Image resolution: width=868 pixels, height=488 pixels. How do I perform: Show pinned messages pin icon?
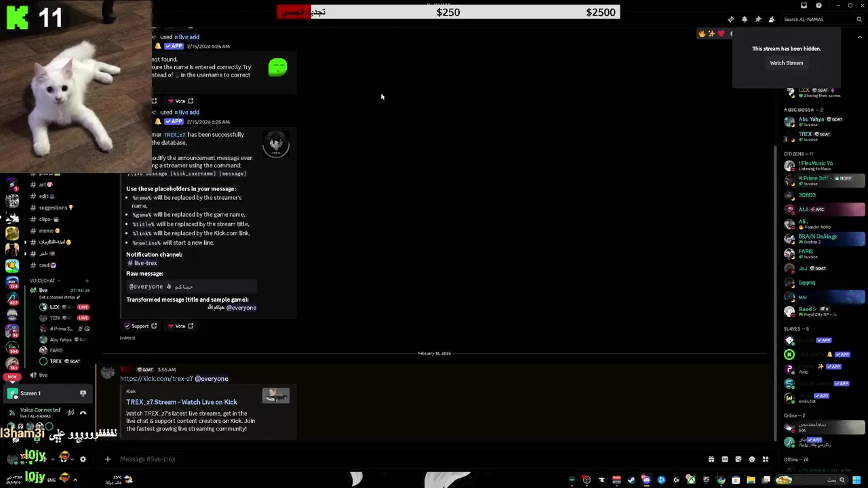[x=758, y=20]
